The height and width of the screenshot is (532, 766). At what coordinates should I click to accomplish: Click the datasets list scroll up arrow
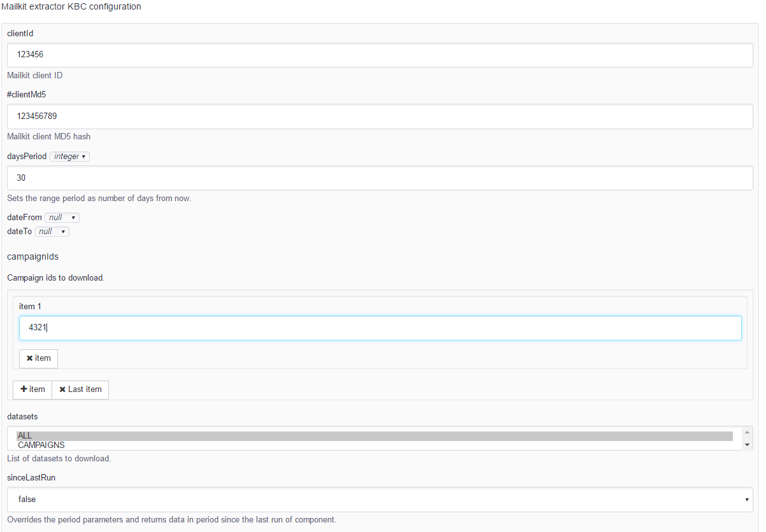click(748, 433)
